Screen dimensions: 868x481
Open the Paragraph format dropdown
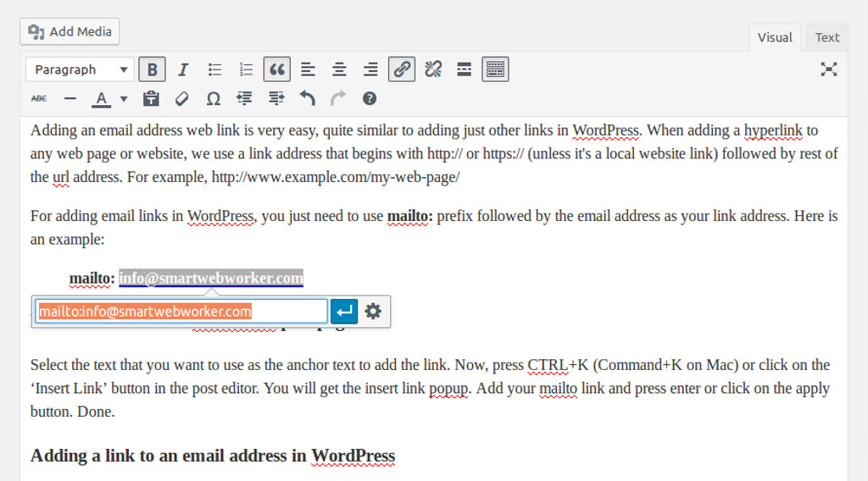click(80, 69)
